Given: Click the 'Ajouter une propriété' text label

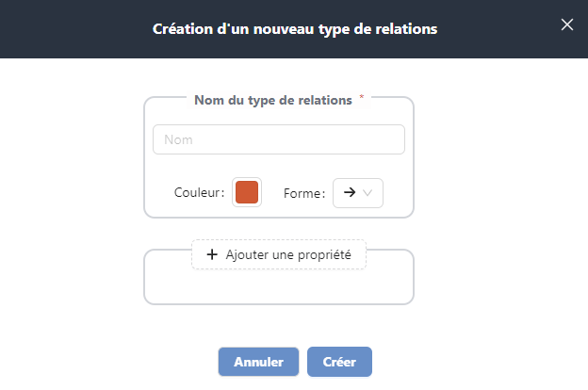Looking at the screenshot, I should coord(288,254).
